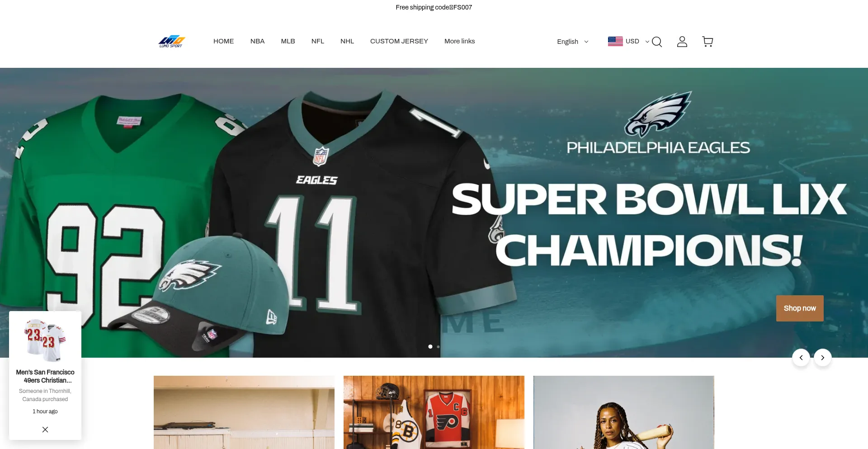
Task: Click the Lumo Sport logo
Action: point(172,41)
